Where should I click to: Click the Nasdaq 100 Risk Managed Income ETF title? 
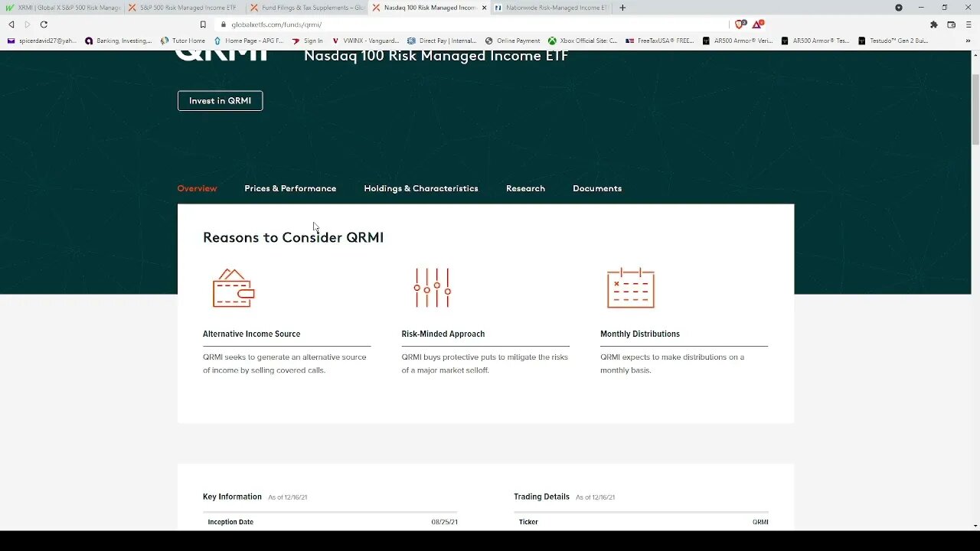point(436,56)
